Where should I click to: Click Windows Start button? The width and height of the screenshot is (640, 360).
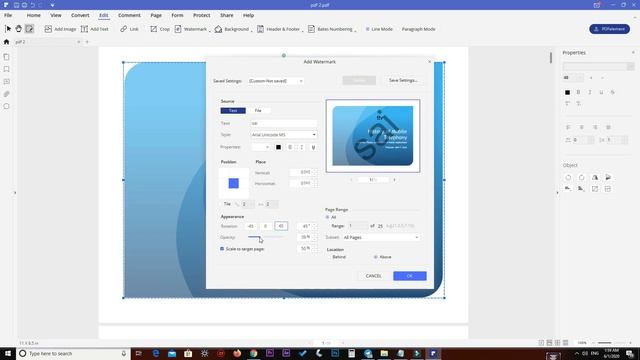point(8,353)
